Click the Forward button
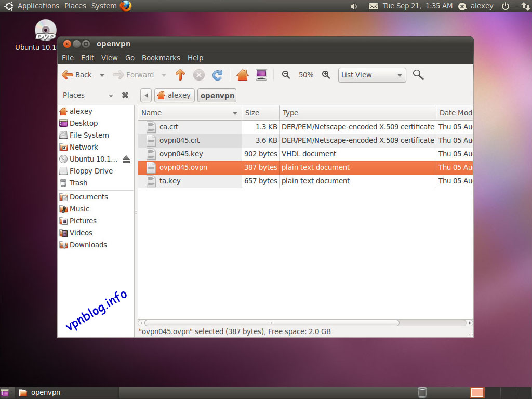Image resolution: width=532 pixels, height=399 pixels. [x=134, y=75]
